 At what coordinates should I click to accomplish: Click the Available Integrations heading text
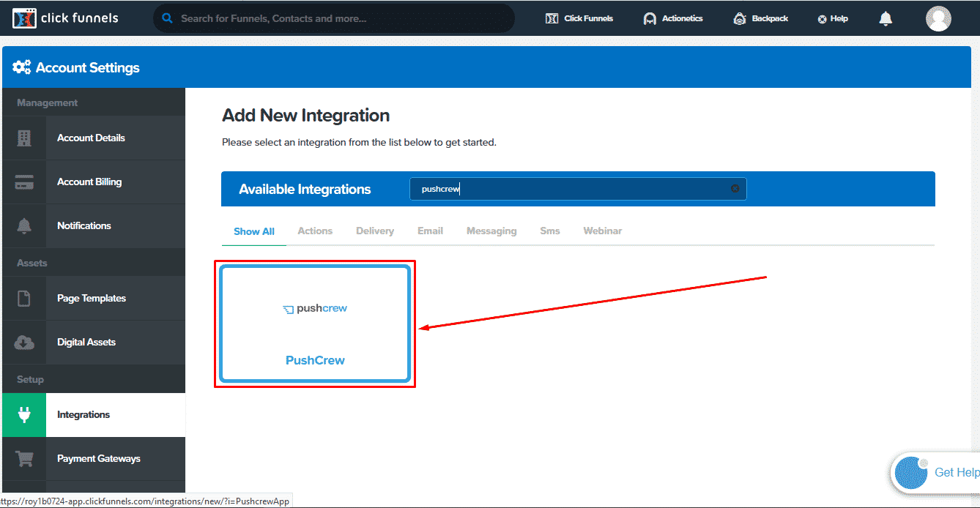coord(305,189)
